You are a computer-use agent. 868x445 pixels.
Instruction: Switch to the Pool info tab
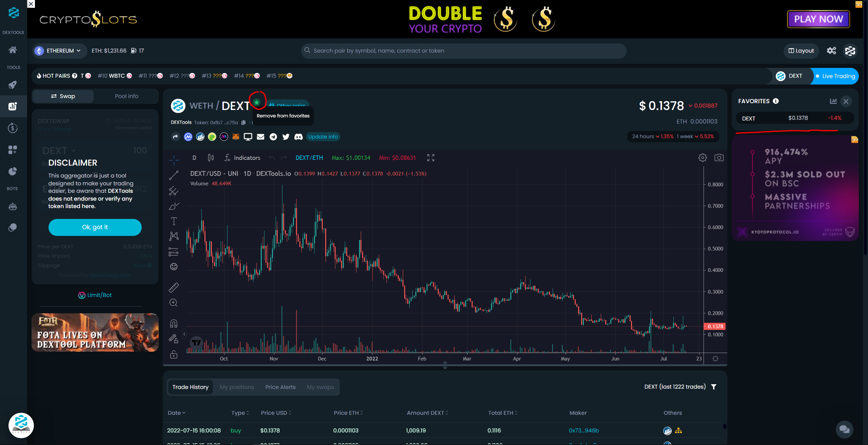point(126,96)
